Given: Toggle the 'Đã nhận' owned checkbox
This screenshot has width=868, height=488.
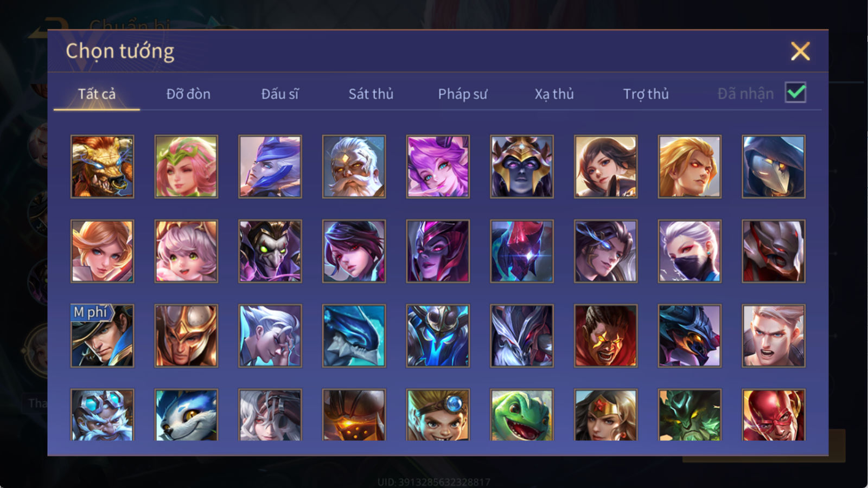Looking at the screenshot, I should pos(795,93).
